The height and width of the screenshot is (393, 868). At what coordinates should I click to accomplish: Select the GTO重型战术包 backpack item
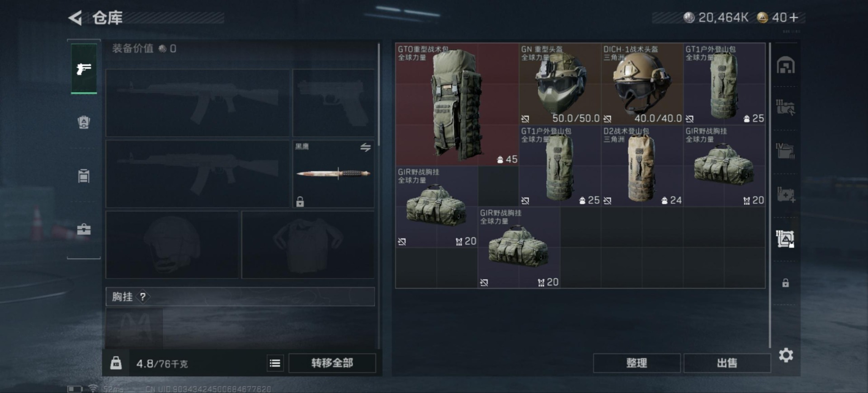(457, 104)
